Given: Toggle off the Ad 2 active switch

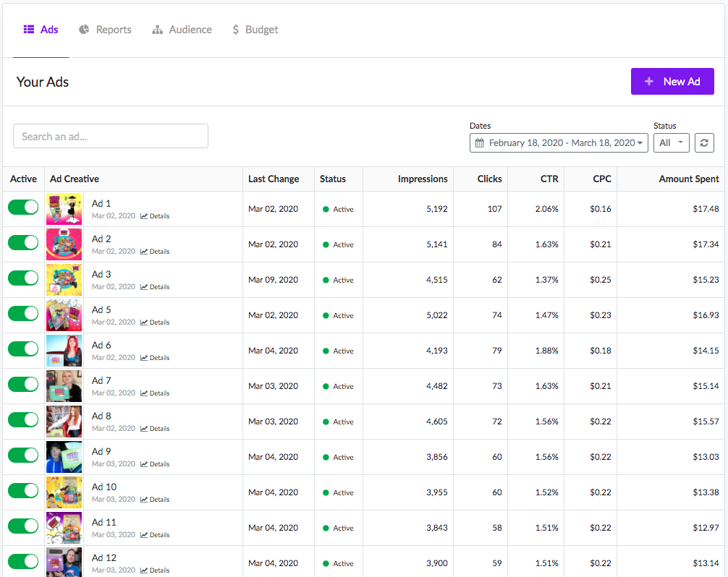Looking at the screenshot, I should point(23,242).
